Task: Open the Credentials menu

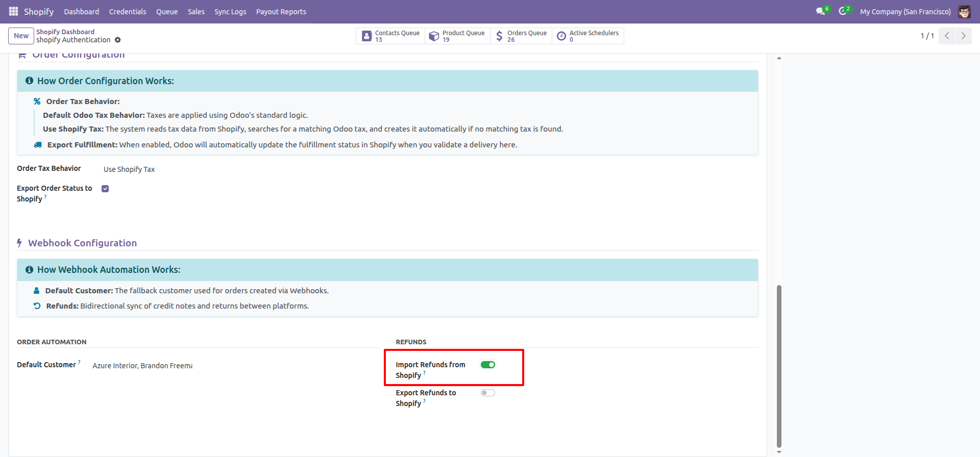Action: click(x=128, y=11)
